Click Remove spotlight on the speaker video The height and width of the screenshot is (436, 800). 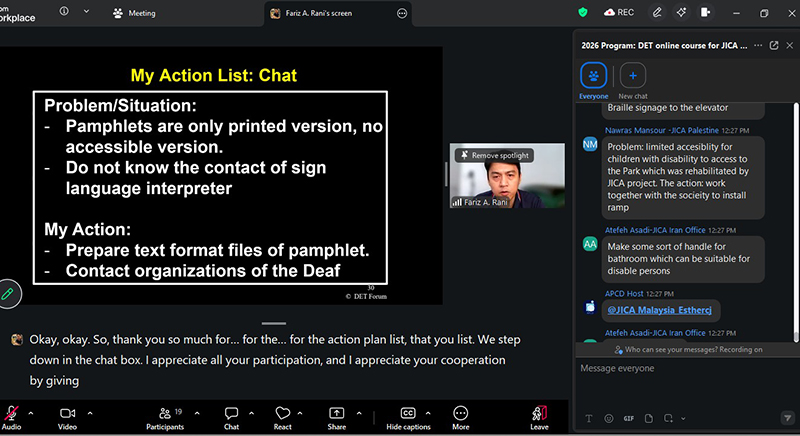tap(494, 156)
